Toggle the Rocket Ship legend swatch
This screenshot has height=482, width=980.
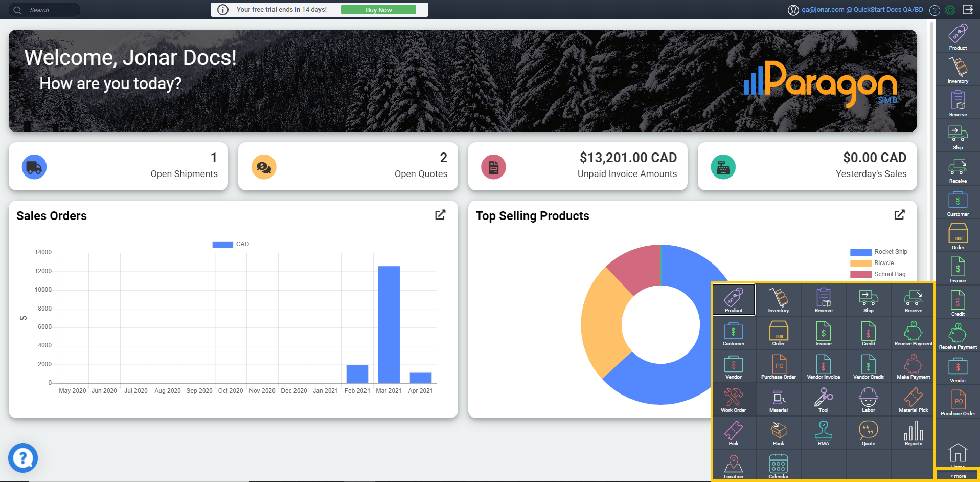861,252
